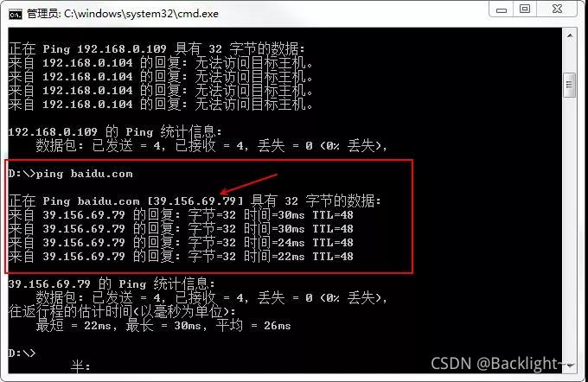Click the title bar text 管理员: C:\windows\system32\cmd.exe
The height and width of the screenshot is (382, 588).
click(123, 14)
